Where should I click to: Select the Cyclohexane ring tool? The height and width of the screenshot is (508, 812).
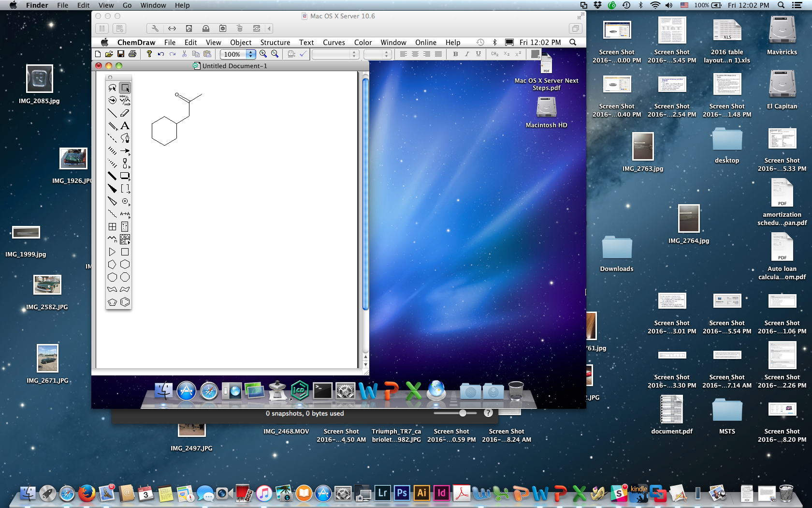(x=125, y=264)
